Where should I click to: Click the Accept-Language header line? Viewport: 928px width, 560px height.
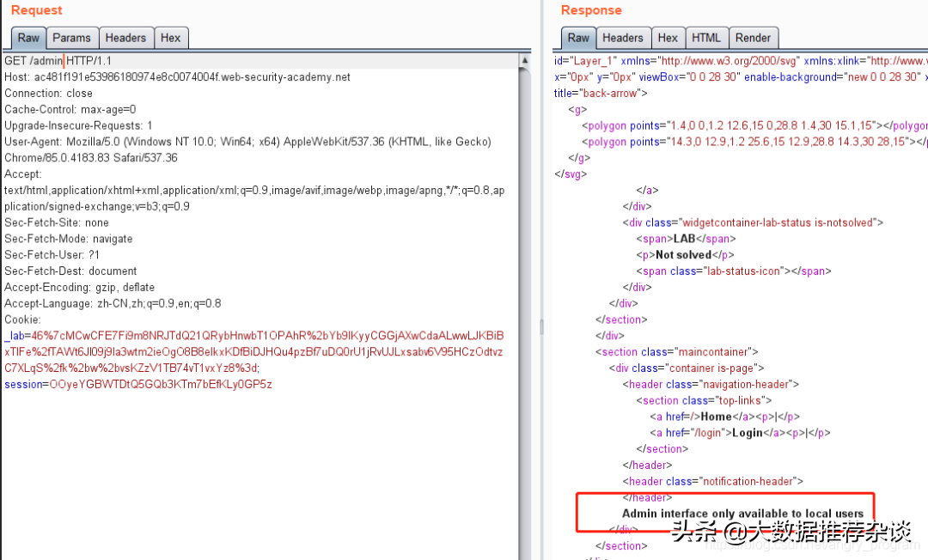(x=113, y=303)
